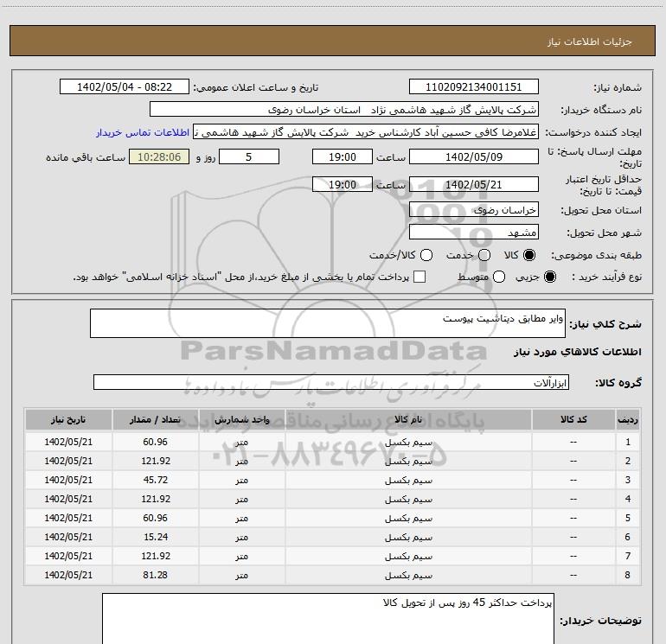Click date 1402/05/21 in row 2
The width and height of the screenshot is (666, 644).
click(x=68, y=461)
